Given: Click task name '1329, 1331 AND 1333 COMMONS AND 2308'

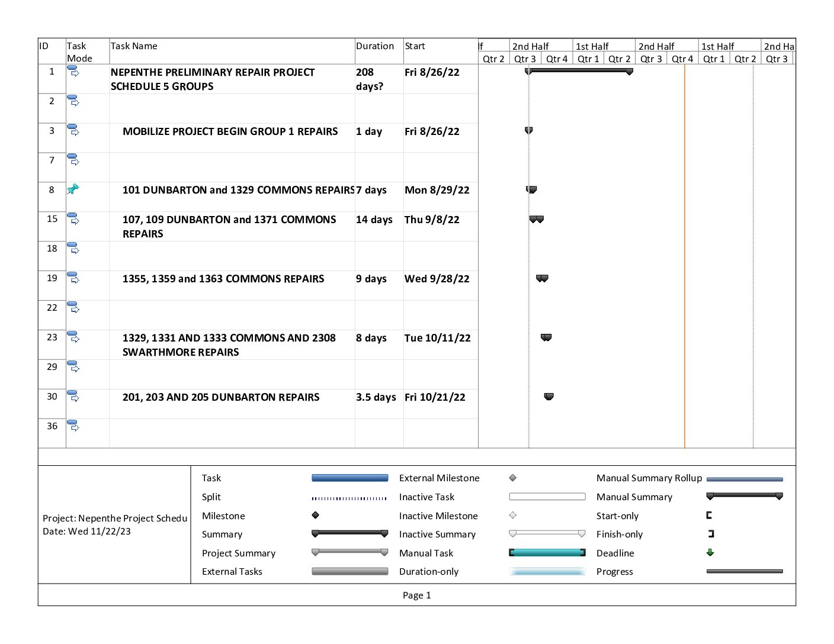Looking at the screenshot, I should 229,338.
